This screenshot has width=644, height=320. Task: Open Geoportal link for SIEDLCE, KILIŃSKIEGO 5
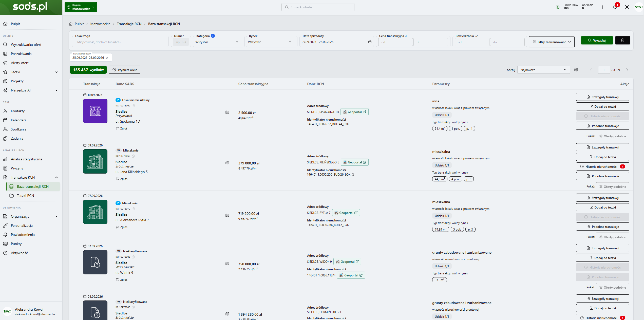(354, 162)
